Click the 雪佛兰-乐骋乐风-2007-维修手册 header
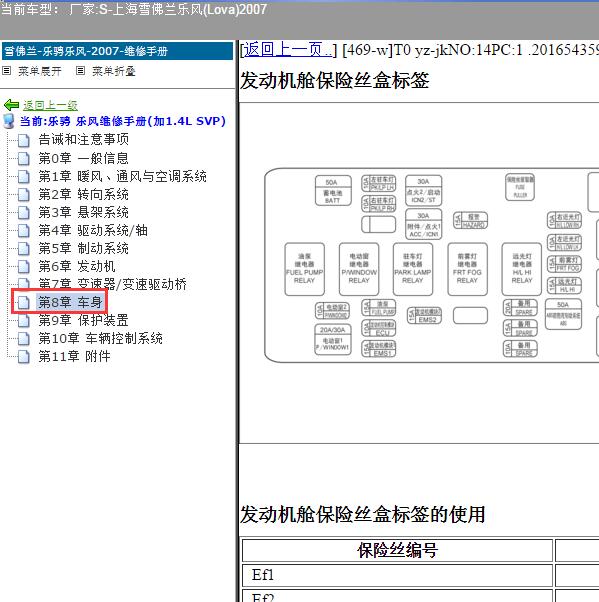599x602 pixels. tap(117, 51)
